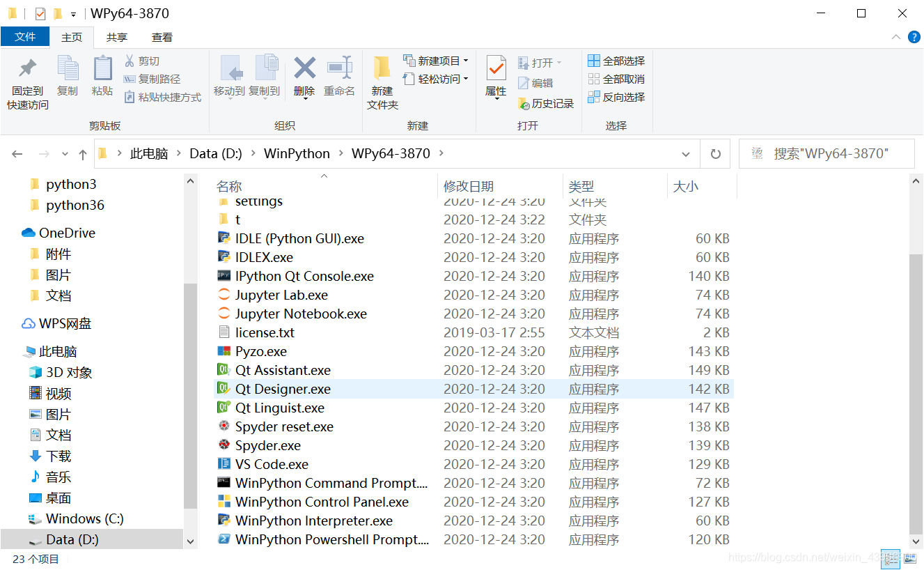Click the Back navigation arrow
Screen dimensions: 924x570
coord(17,154)
